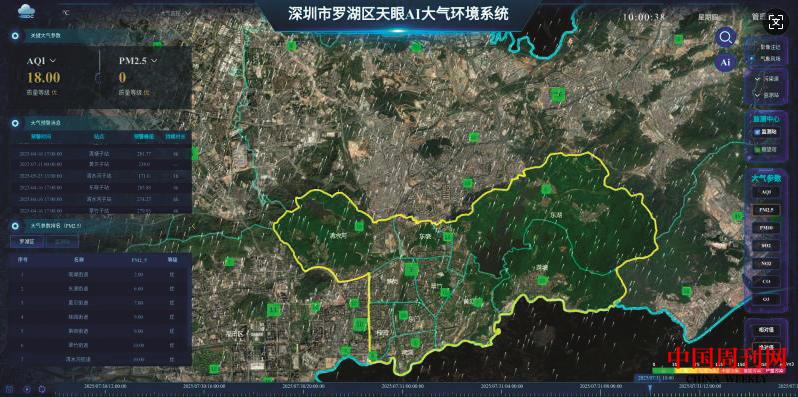The image size is (798, 397).
Task: Click the clock reading 10:00:38
Action: [644, 17]
